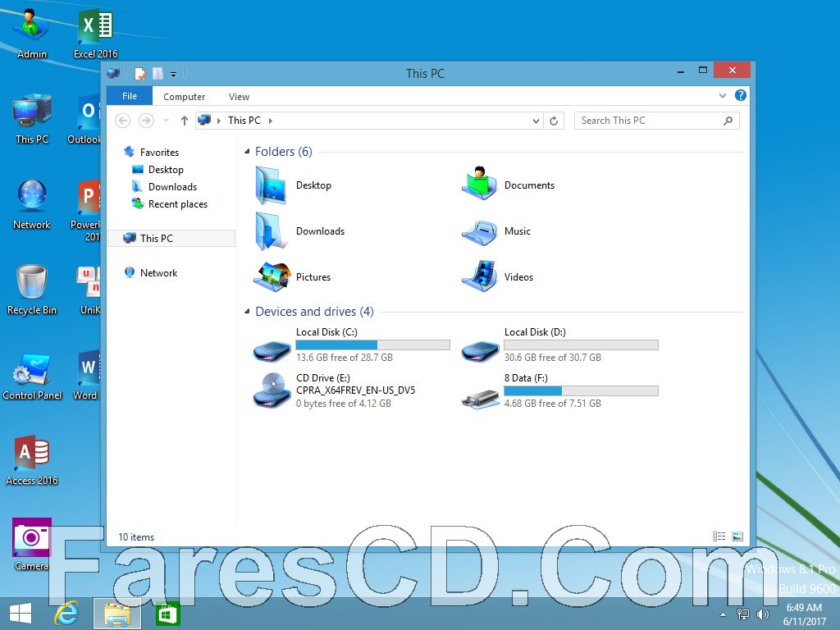Screen dimensions: 840x630
Task: Open the File tab
Action: point(130,96)
